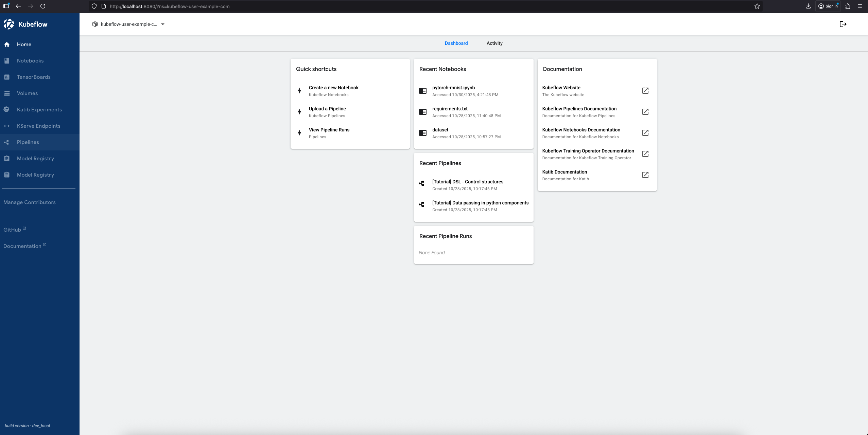This screenshot has height=435, width=868.
Task: Open Kubeflow Website via its external link icon
Action: [x=645, y=91]
